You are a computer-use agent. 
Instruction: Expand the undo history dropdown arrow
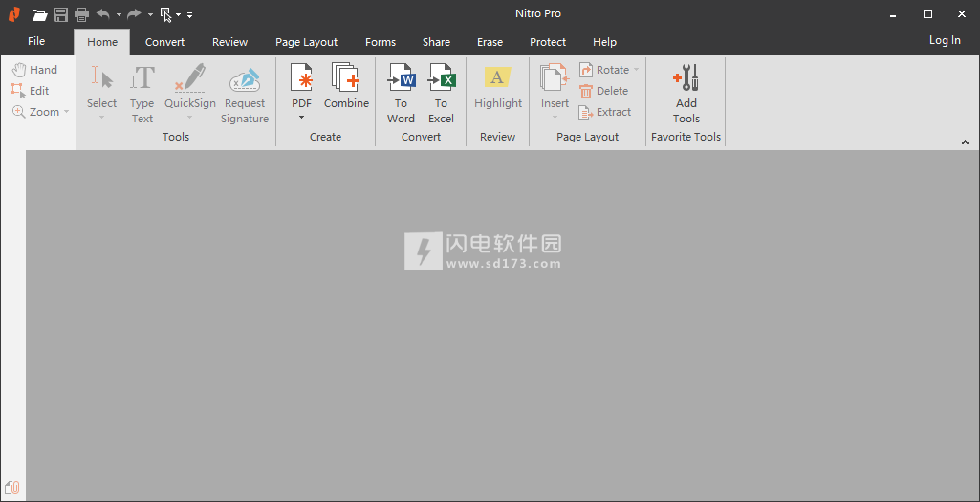[x=119, y=14]
